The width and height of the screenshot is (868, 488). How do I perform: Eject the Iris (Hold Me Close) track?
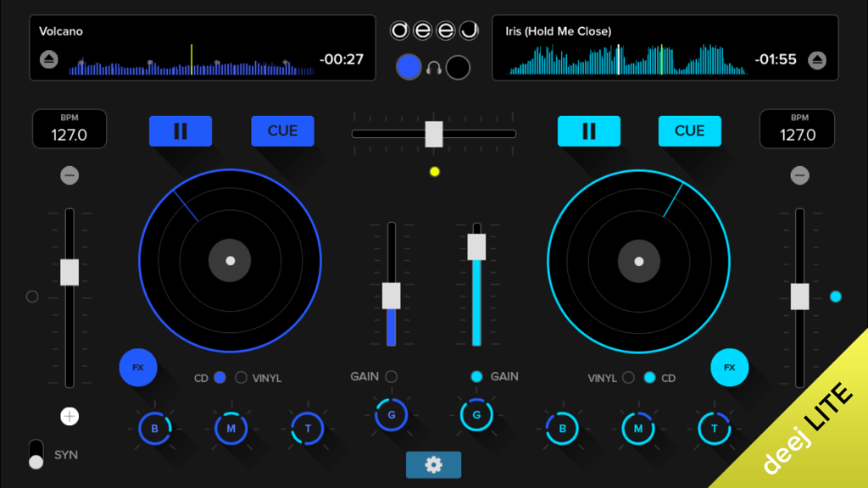pos(818,59)
